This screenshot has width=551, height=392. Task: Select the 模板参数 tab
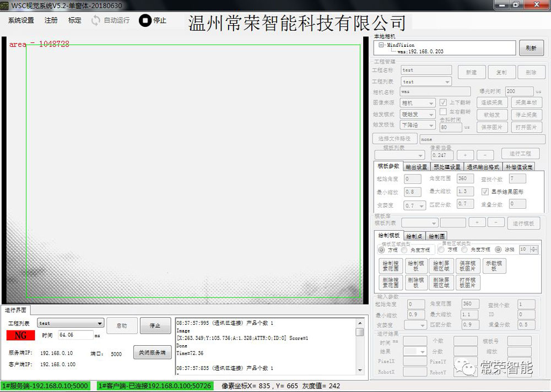(x=388, y=166)
